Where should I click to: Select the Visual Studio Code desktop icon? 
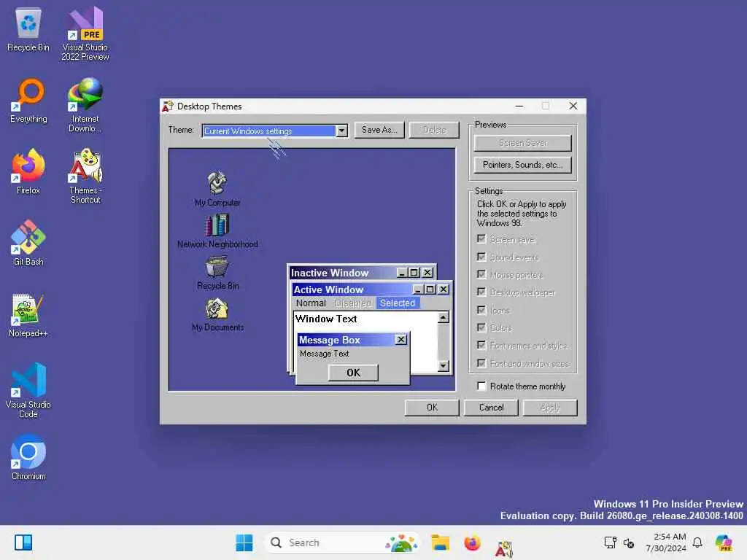(28, 392)
